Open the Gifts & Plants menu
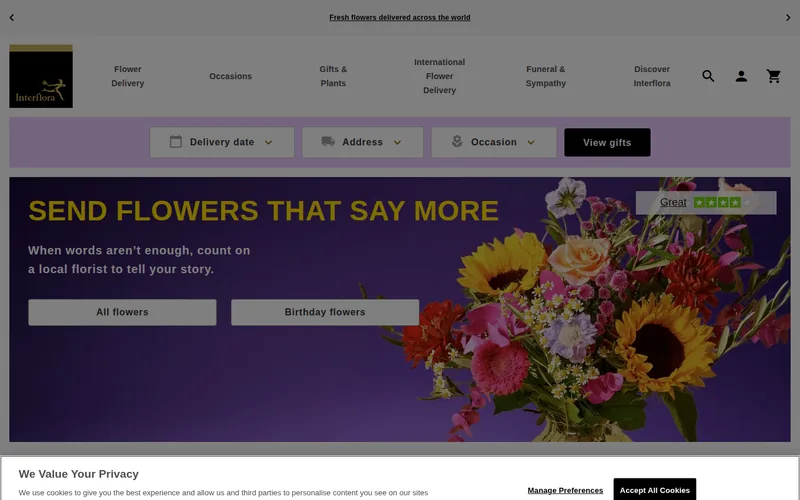Image resolution: width=800 pixels, height=500 pixels. click(333, 76)
